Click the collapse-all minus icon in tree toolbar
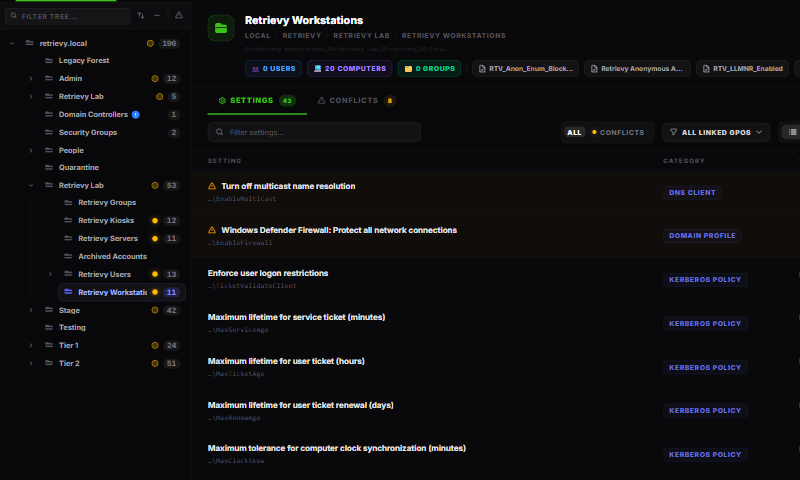The image size is (800, 480). pyautogui.click(x=157, y=15)
